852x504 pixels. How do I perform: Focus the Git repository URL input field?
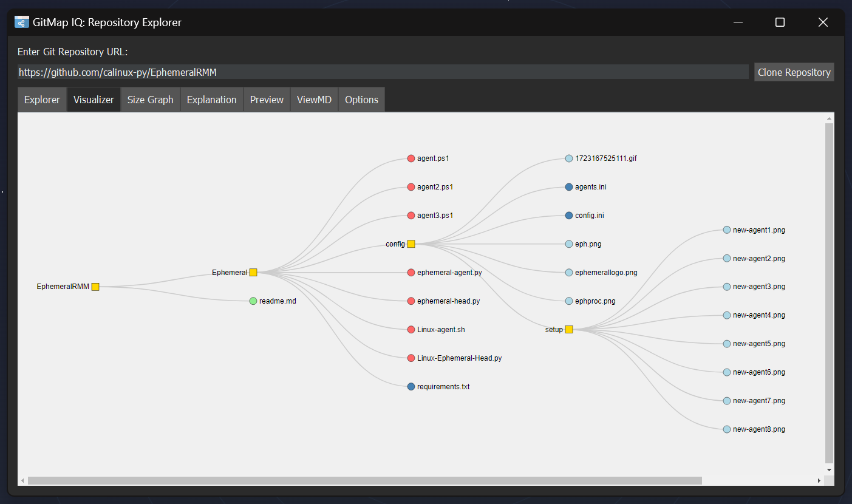point(383,72)
